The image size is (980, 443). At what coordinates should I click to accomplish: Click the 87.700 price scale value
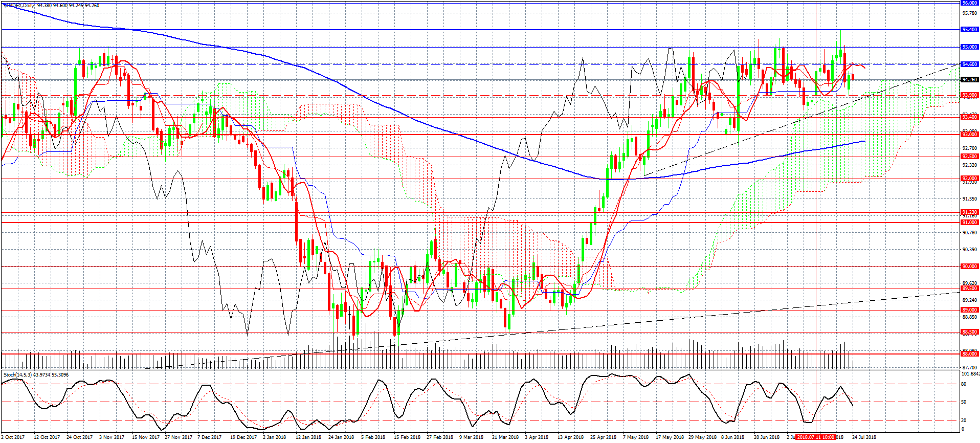click(970, 367)
